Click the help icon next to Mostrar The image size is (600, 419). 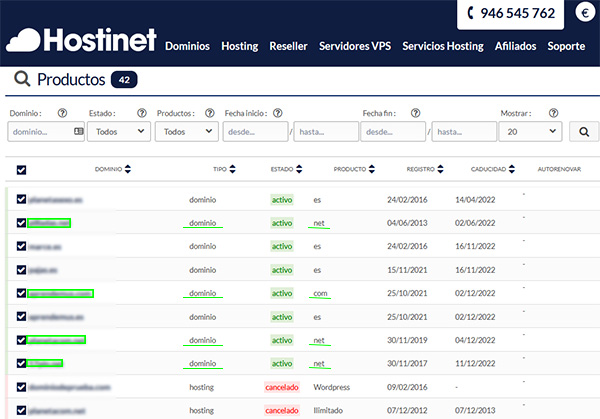[553, 113]
